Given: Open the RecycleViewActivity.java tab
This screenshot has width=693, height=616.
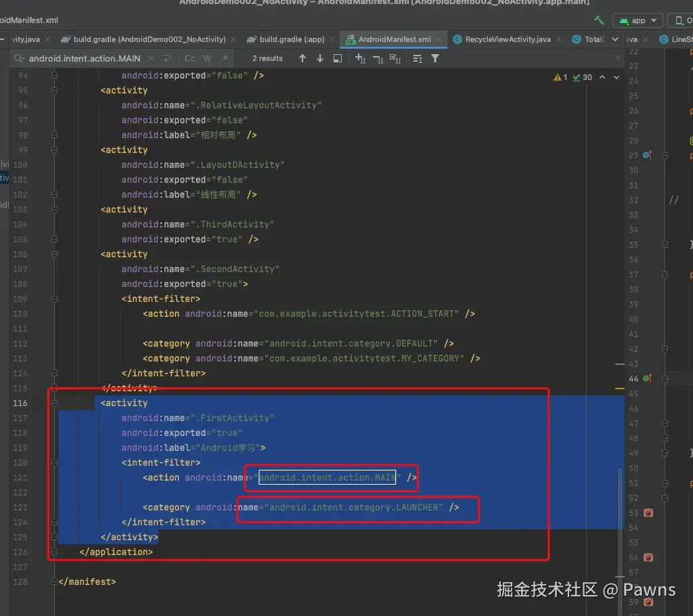Looking at the screenshot, I should click(x=508, y=39).
